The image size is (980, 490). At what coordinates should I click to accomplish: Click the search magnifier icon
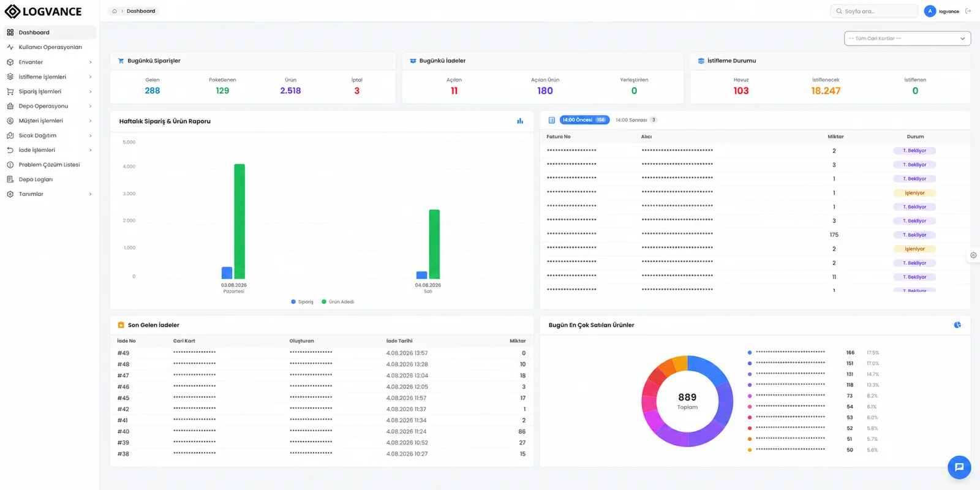coord(839,11)
